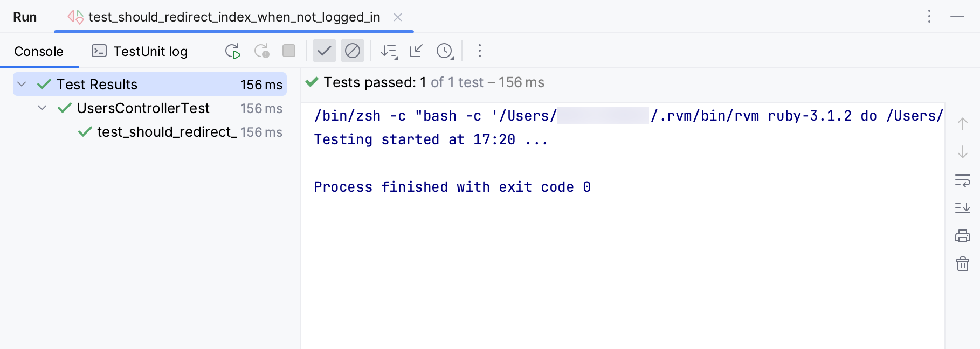Clear the console with the trash icon
Viewport: 980px width, 349px height.
pyautogui.click(x=963, y=264)
